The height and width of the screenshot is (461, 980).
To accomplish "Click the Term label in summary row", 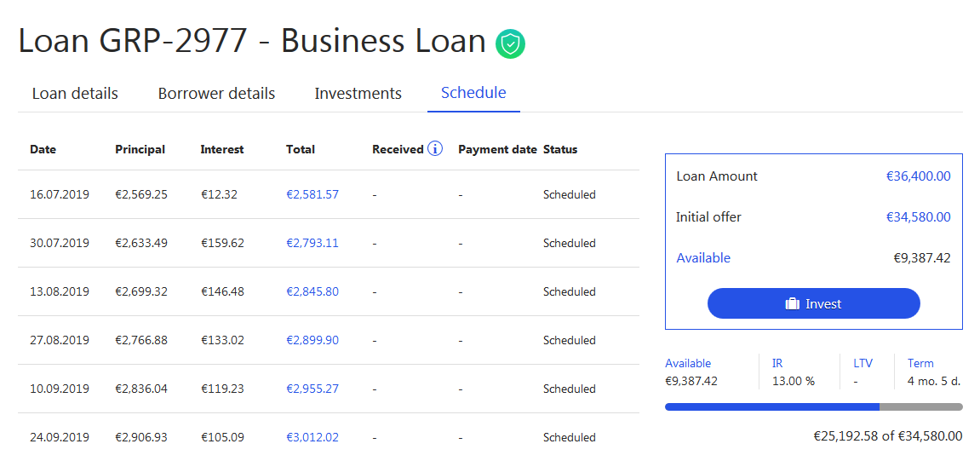I will pyautogui.click(x=920, y=363).
